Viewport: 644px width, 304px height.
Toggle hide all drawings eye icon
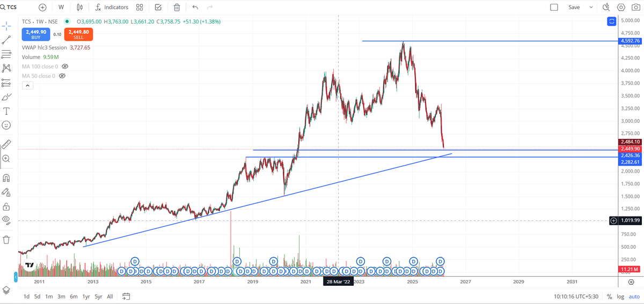[6, 220]
